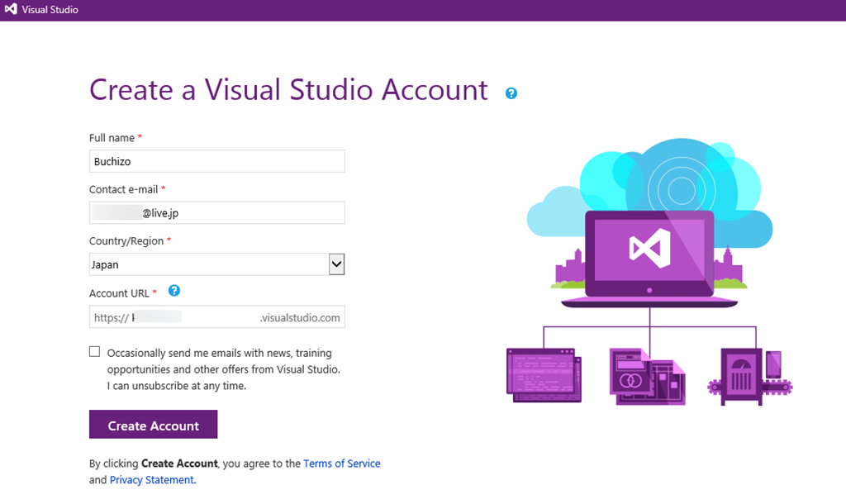Open the Country/Region dropdown showing Japan
This screenshot has height=504, width=846.
tap(217, 264)
